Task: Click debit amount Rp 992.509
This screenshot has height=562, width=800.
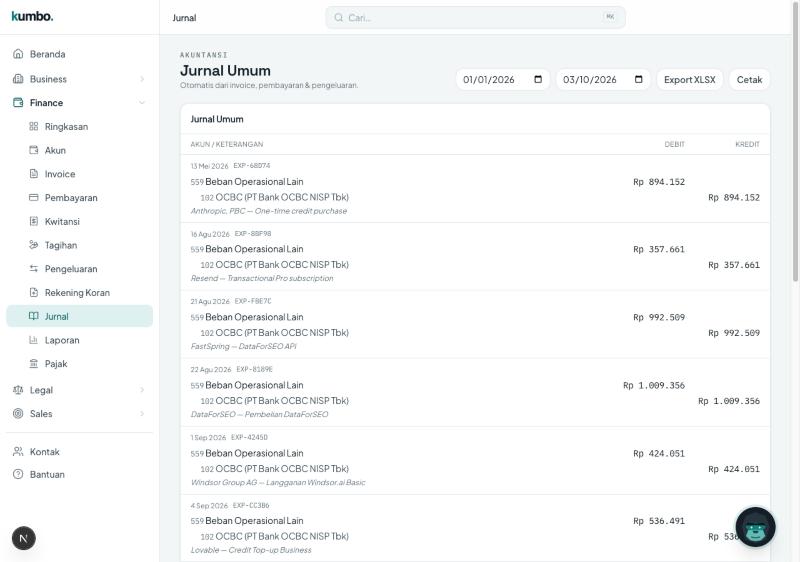Action: click(x=659, y=317)
